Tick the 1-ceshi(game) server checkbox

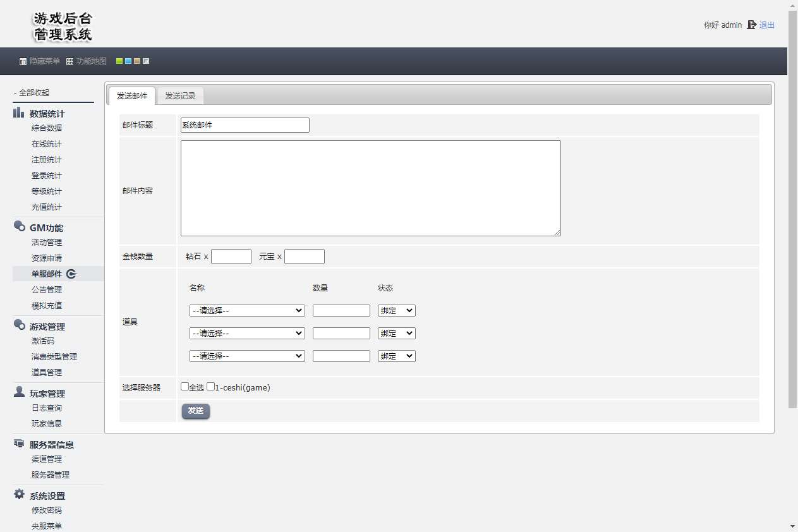[x=211, y=387]
